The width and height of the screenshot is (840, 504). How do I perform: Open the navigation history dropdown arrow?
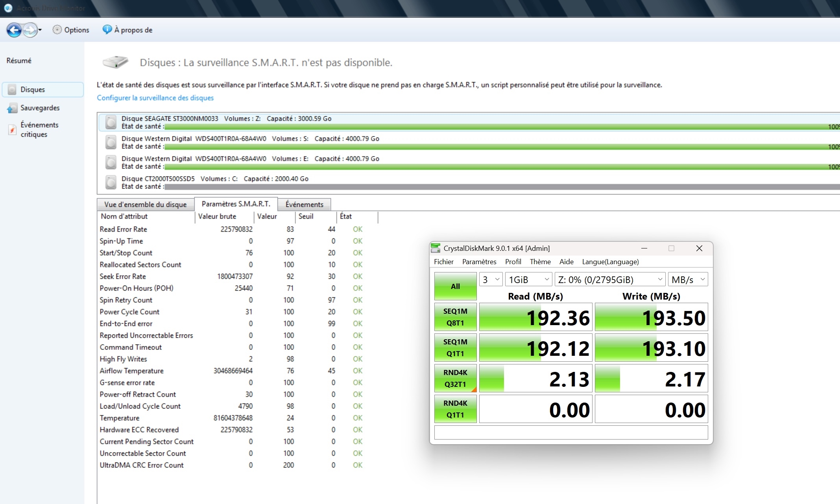(x=40, y=30)
